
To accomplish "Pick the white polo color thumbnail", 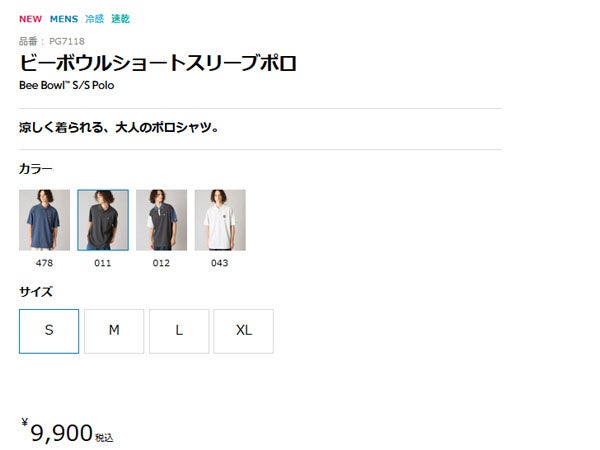I will [x=220, y=220].
